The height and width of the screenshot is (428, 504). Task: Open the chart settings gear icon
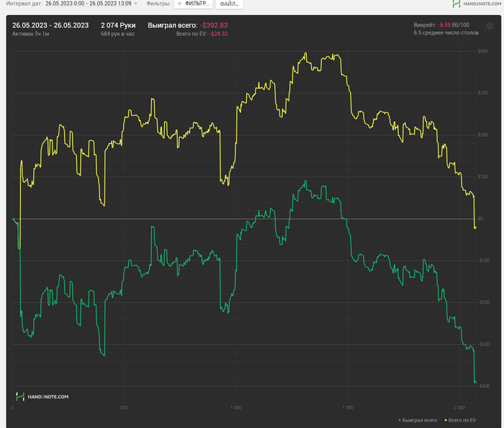point(490,27)
